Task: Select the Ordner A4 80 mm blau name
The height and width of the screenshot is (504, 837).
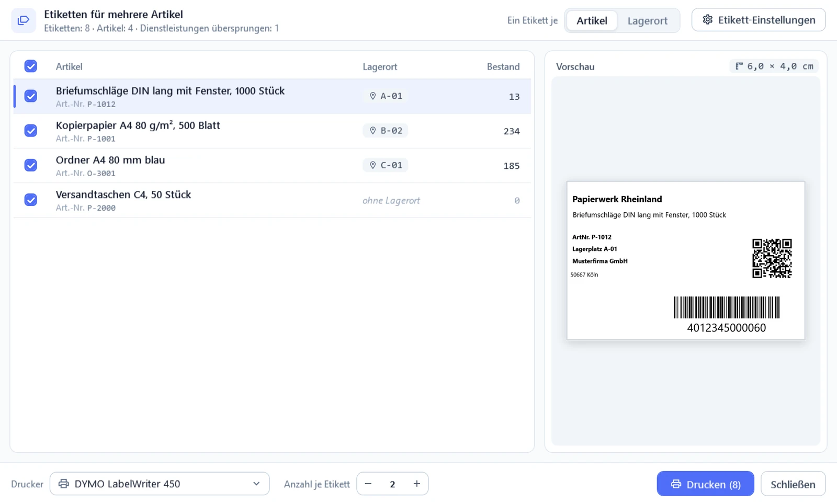Action: [110, 160]
